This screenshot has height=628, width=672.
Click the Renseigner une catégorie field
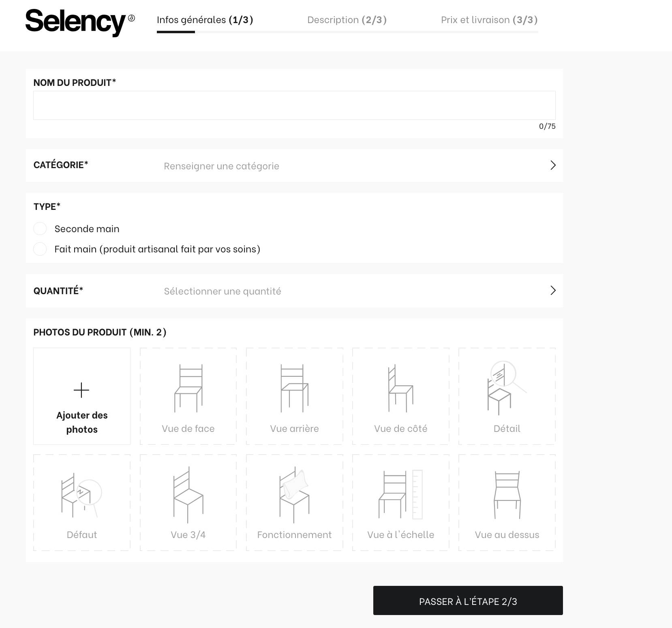click(221, 166)
